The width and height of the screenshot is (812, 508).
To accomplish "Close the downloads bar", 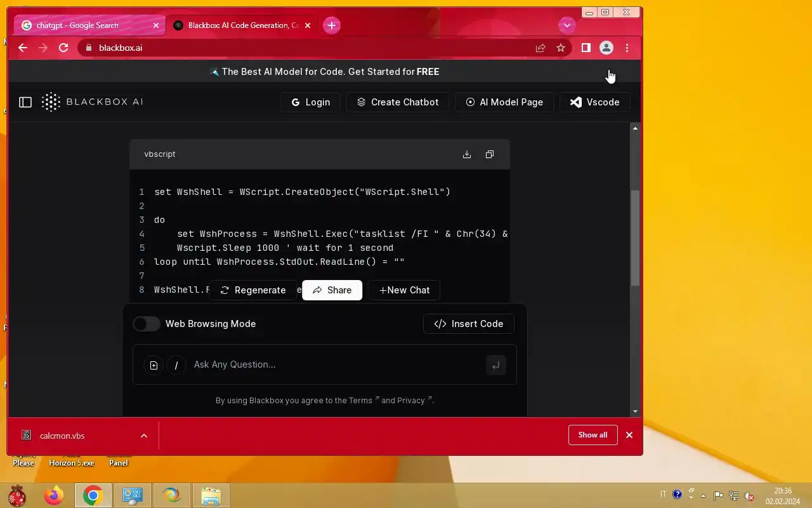I will pos(629,435).
